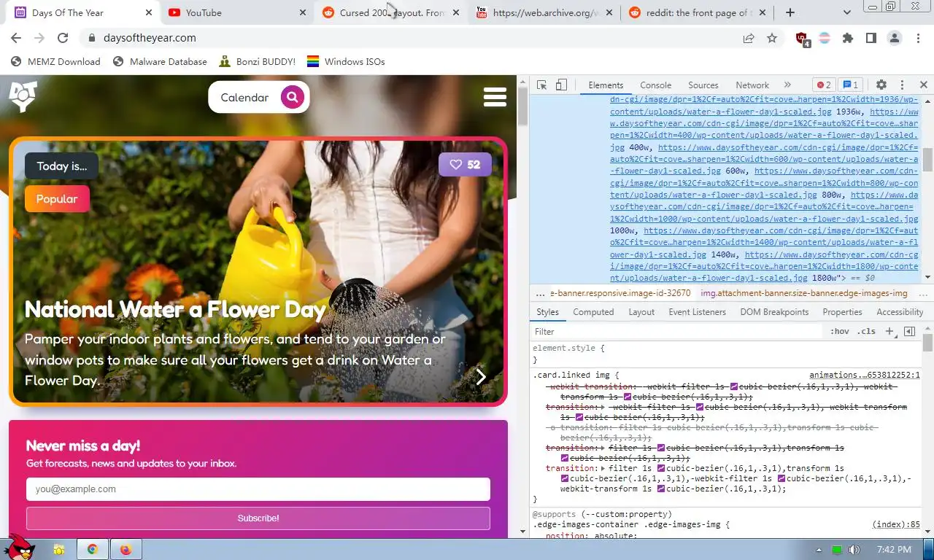Click the email input you@example.com
934x560 pixels.
[x=258, y=489]
